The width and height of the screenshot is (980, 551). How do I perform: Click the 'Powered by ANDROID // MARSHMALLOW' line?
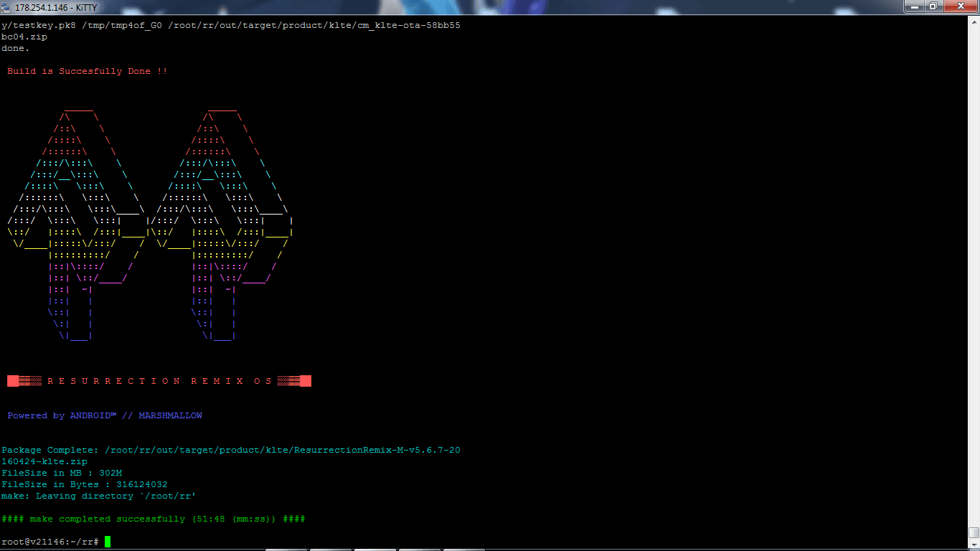pos(105,415)
